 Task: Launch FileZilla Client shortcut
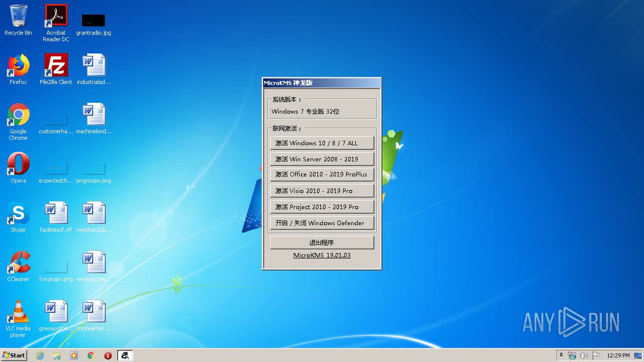(56, 69)
